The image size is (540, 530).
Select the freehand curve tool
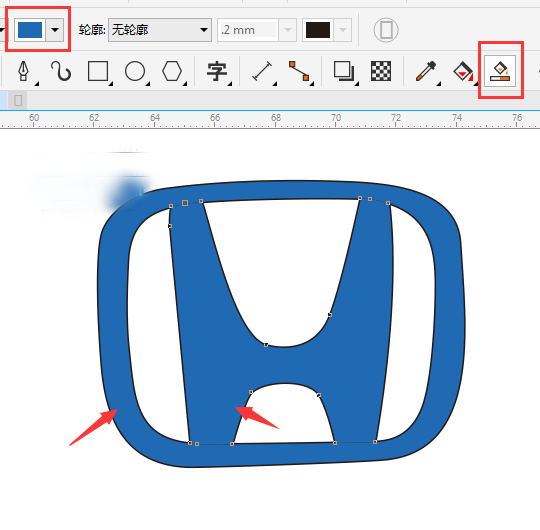click(x=61, y=71)
